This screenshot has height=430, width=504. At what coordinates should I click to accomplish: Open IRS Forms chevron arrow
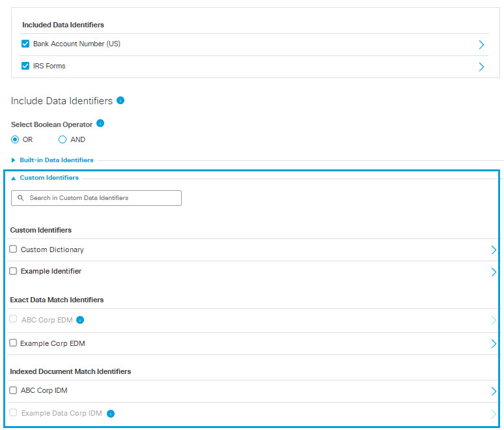481,66
